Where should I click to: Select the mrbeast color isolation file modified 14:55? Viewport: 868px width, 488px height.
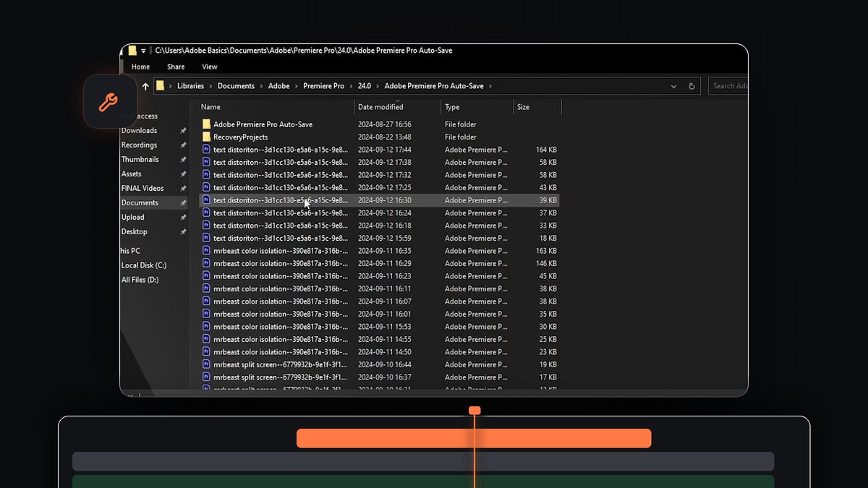(379, 339)
